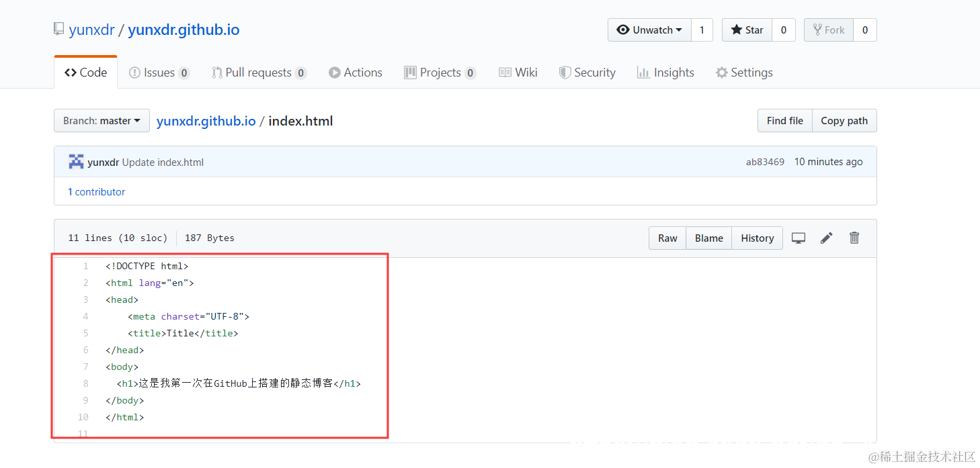Image resolution: width=980 pixels, height=468 pixels.
Task: Open the Wiki tab
Action: pos(518,73)
